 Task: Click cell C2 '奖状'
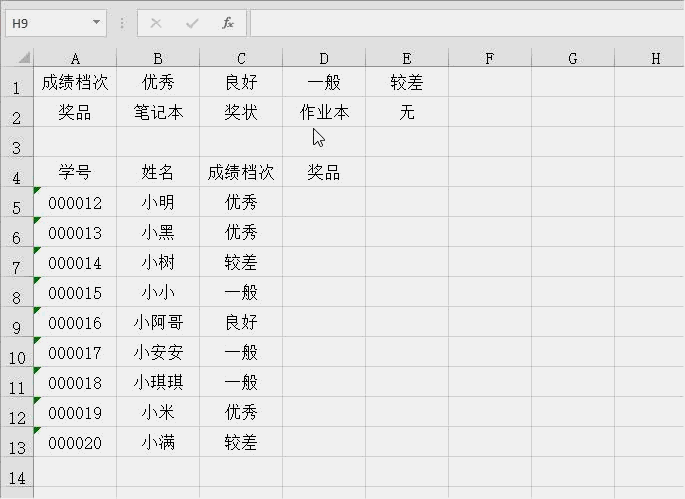[x=241, y=112]
